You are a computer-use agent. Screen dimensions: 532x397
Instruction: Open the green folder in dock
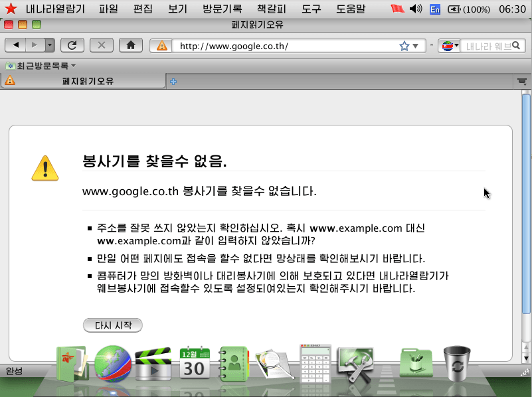tap(416, 363)
